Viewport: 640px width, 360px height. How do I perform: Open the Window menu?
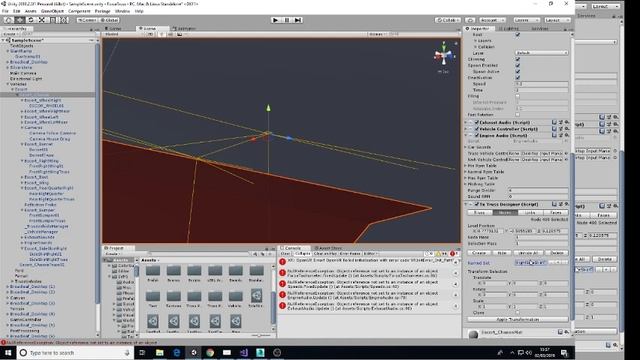[122, 11]
